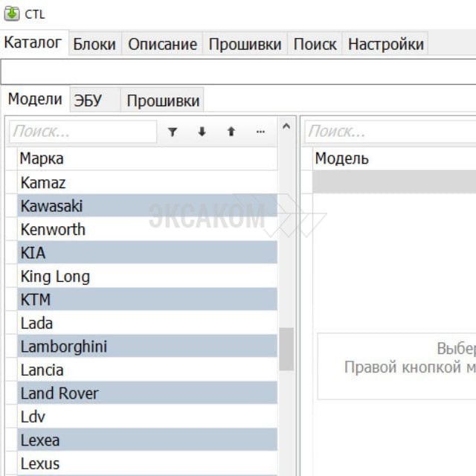Click the brand search input field
476x476 pixels.
[x=83, y=132]
